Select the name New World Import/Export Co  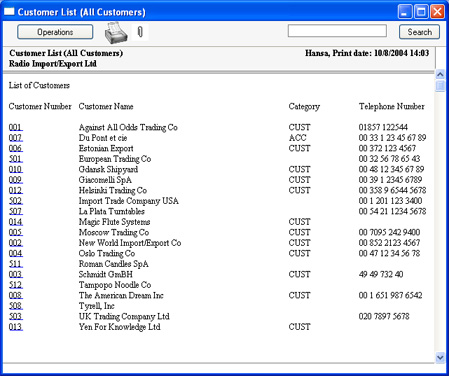click(x=130, y=243)
